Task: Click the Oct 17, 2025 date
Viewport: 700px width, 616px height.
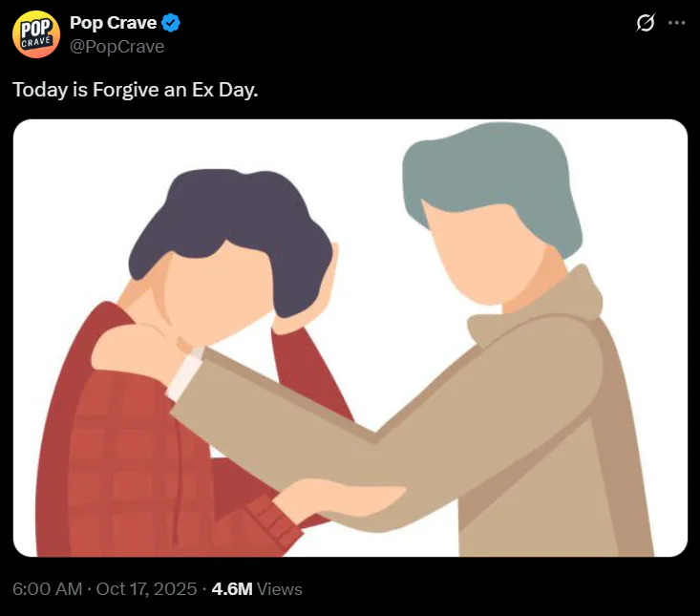Action: pyautogui.click(x=146, y=588)
